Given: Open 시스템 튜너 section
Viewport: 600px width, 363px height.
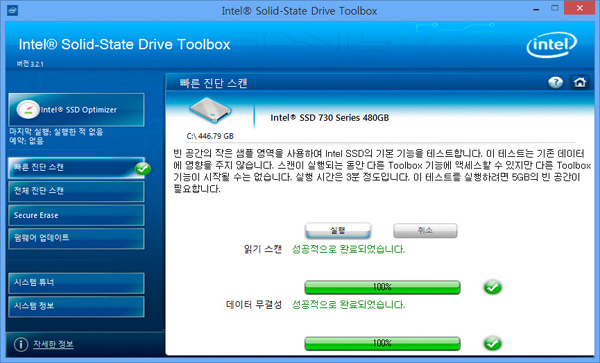Looking at the screenshot, I should click(77, 283).
